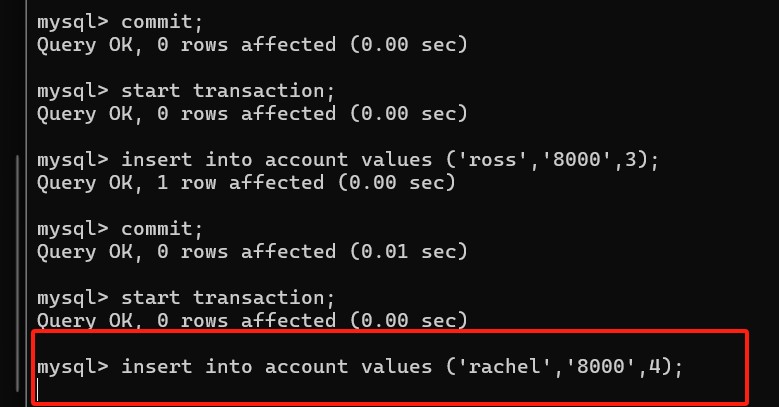Click the '(0.01 sec)' timing text
779x407 pixels.
409,252
